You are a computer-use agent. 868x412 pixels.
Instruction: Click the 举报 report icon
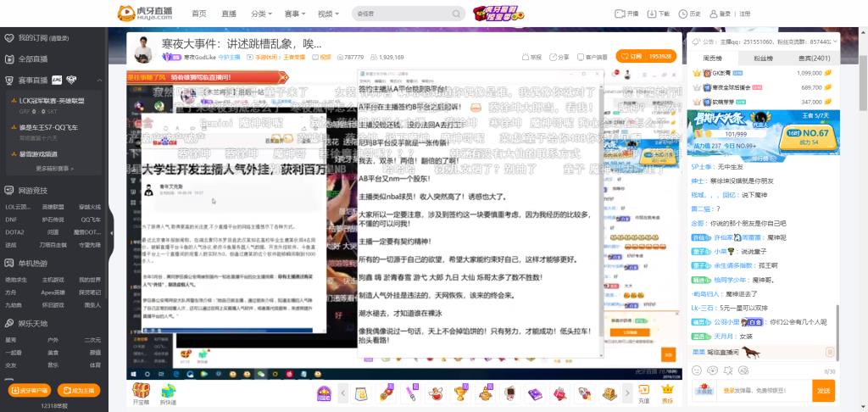531,57
